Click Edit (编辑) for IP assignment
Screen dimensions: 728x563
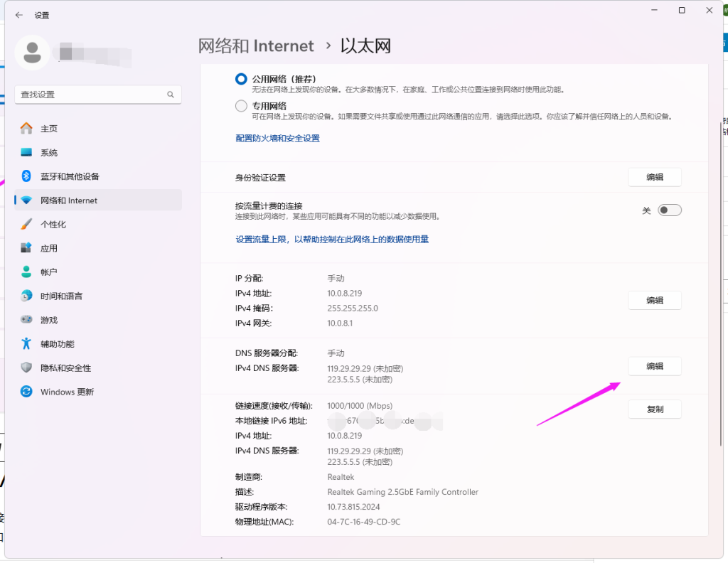click(x=654, y=301)
